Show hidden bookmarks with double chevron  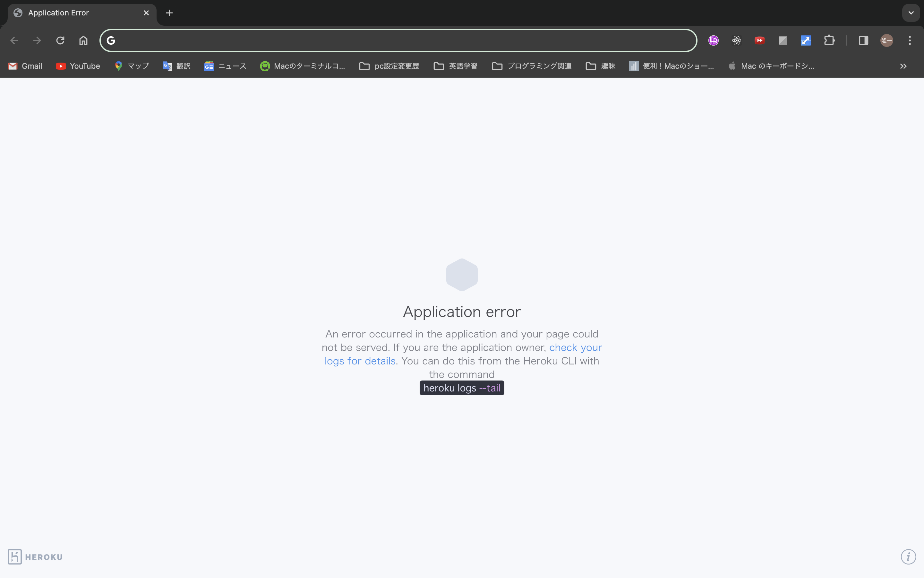pos(903,66)
